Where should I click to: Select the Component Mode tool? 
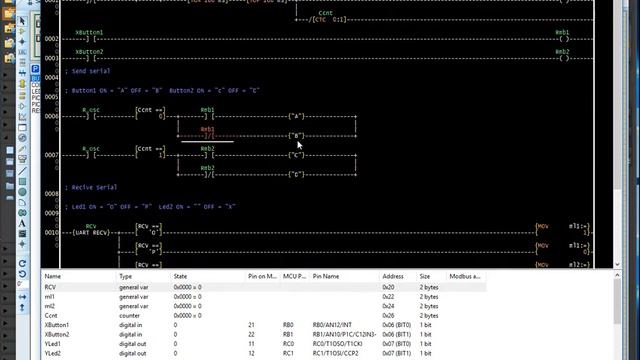(x=22, y=31)
